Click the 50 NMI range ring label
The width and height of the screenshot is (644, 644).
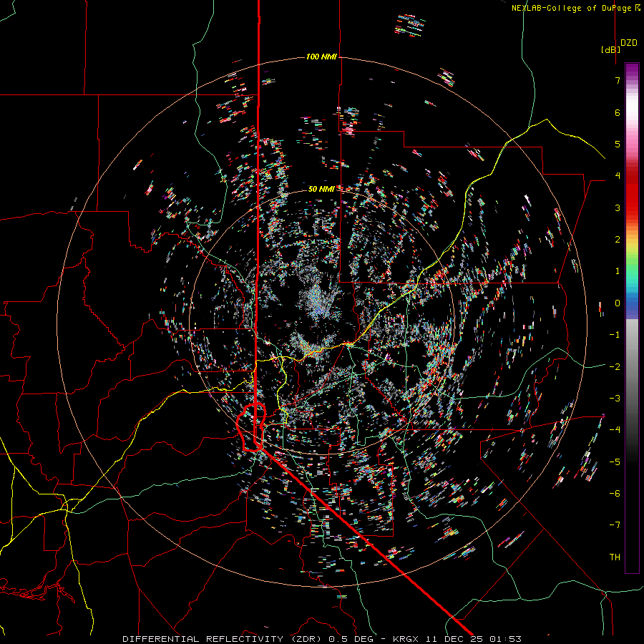[x=321, y=189]
